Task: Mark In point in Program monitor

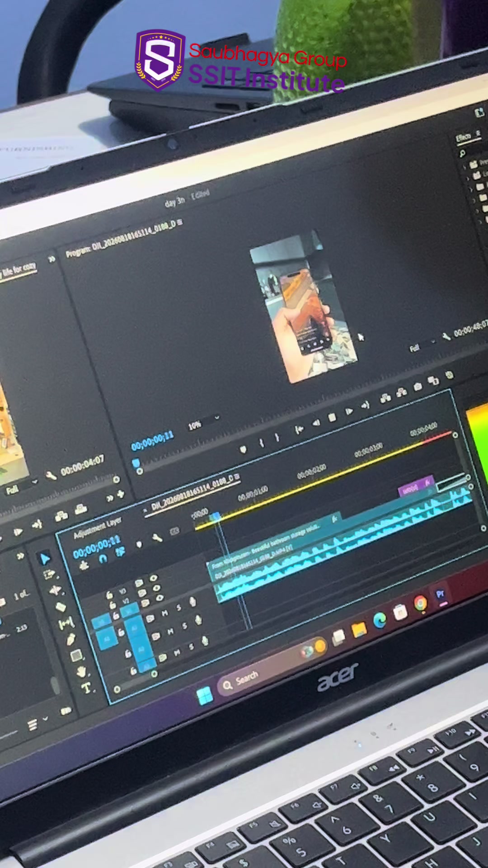Action: 261,443
